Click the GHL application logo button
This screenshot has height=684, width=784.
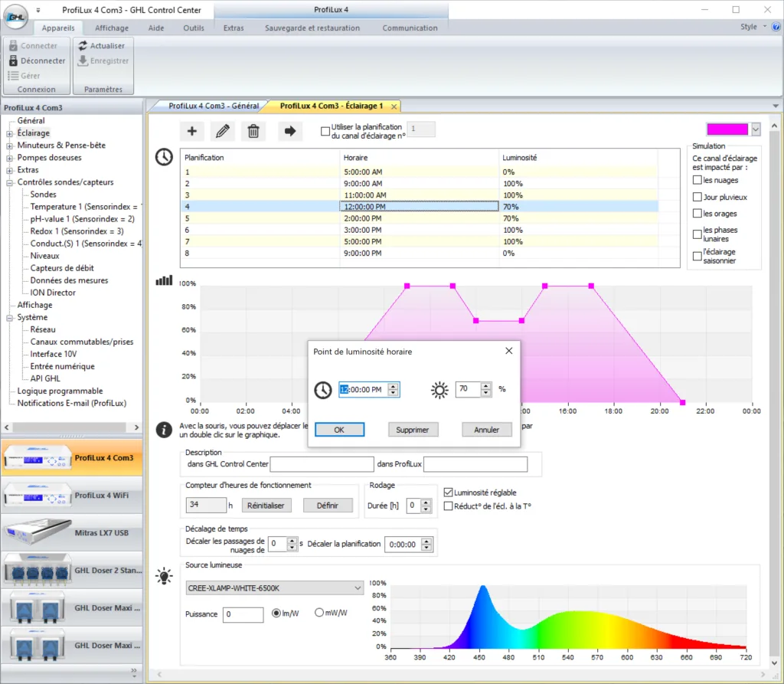tap(16, 16)
